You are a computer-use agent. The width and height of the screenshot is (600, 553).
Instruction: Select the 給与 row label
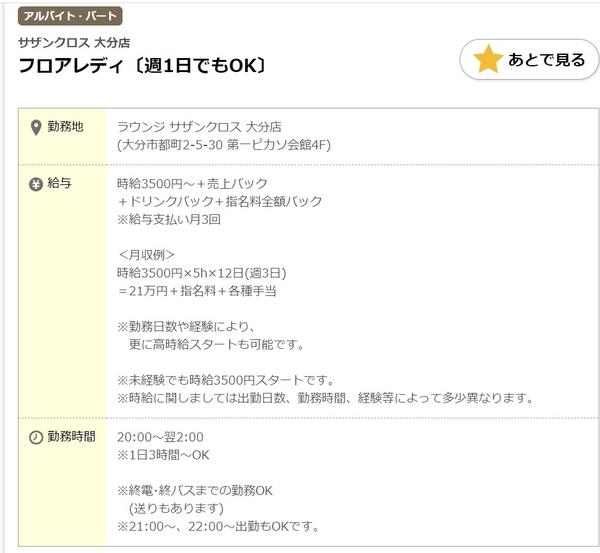point(59,183)
